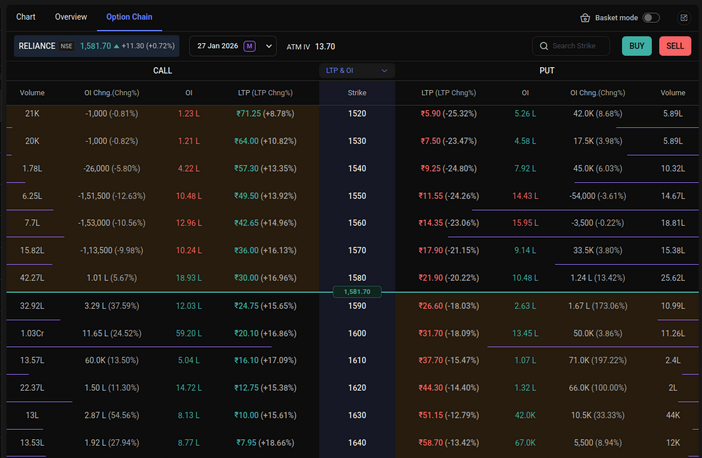Click the green up arrow beside price change

(117, 46)
